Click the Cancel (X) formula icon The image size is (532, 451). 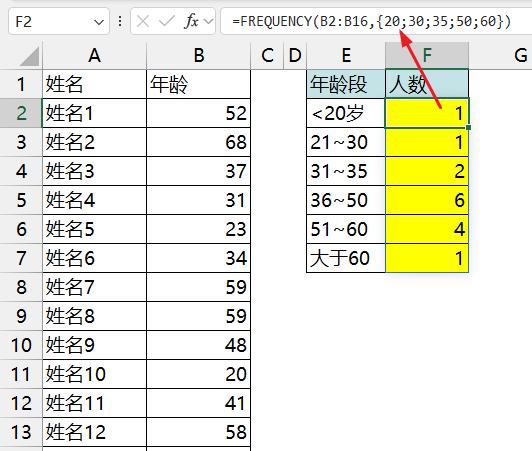pyautogui.click(x=143, y=22)
